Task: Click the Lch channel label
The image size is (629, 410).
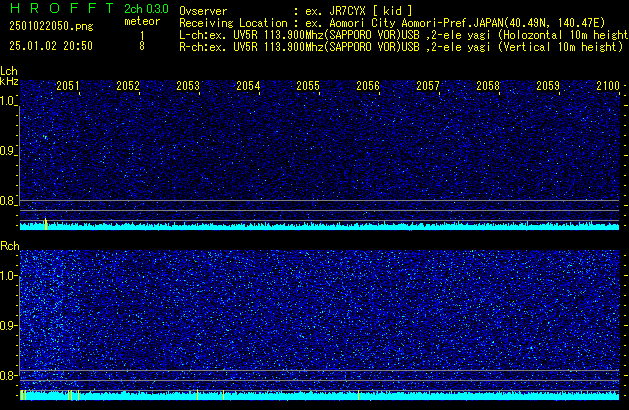Action: tap(9, 71)
